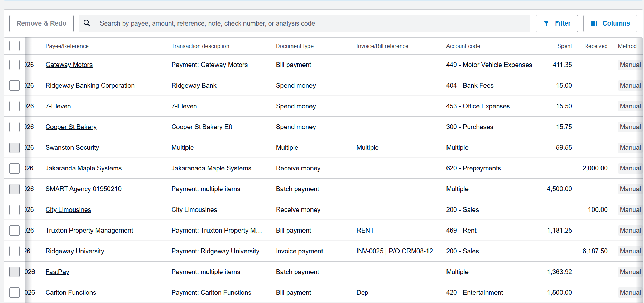
Task: Open SMART Agency 01950210 link
Action: click(84, 189)
